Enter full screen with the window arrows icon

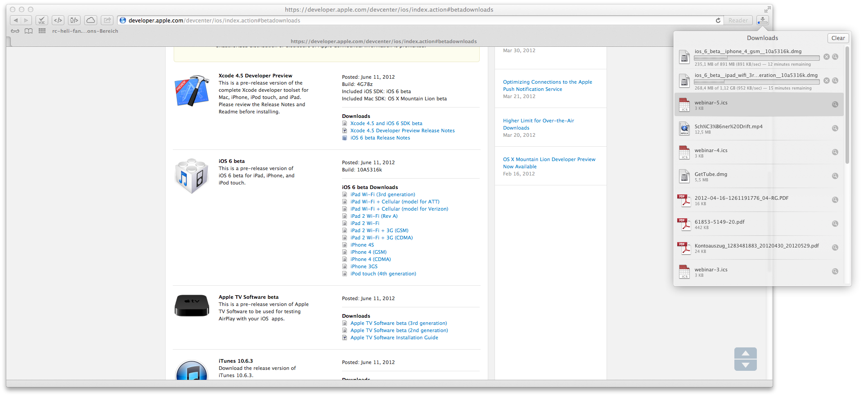click(x=767, y=9)
